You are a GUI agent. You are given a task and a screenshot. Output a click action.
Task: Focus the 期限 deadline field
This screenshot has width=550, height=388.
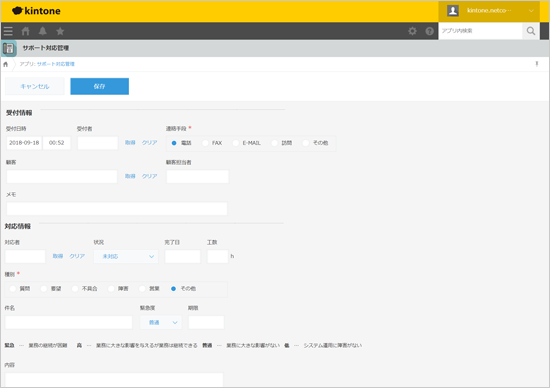pyautogui.click(x=206, y=322)
